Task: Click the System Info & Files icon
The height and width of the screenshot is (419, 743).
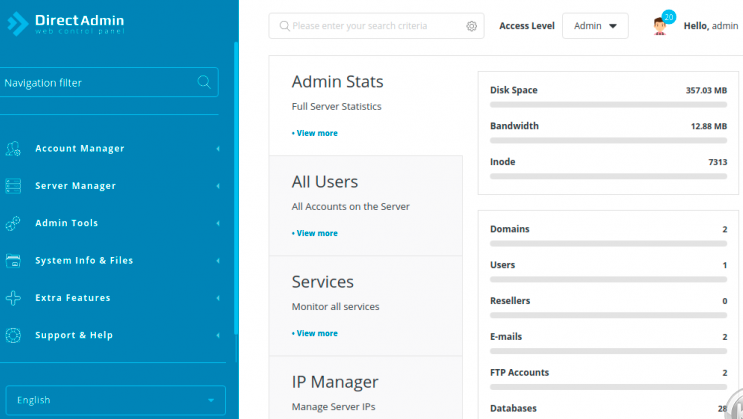Action: click(x=13, y=261)
